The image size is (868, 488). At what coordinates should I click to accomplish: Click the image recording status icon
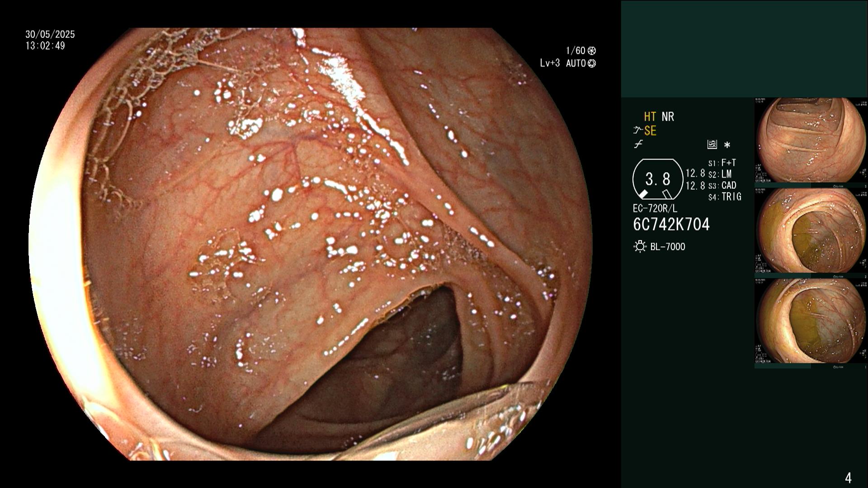click(712, 145)
